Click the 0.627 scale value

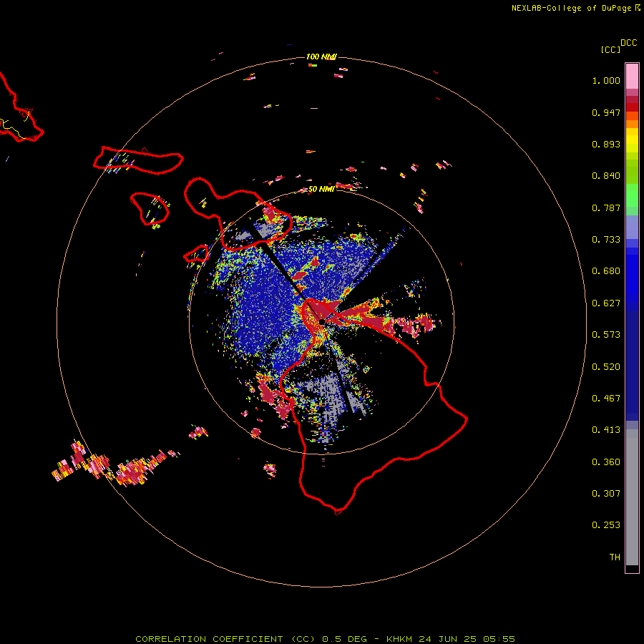click(606, 303)
